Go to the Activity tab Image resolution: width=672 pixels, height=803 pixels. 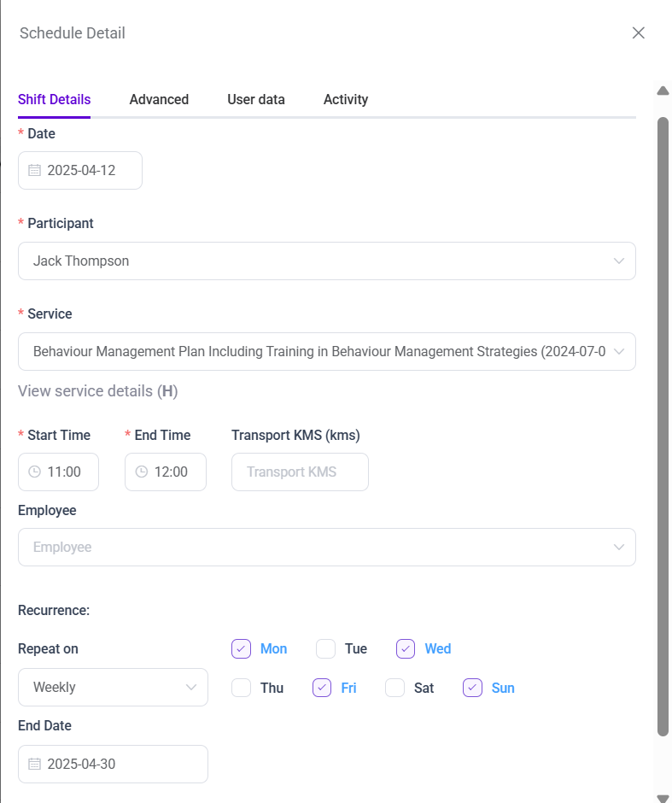tap(346, 99)
